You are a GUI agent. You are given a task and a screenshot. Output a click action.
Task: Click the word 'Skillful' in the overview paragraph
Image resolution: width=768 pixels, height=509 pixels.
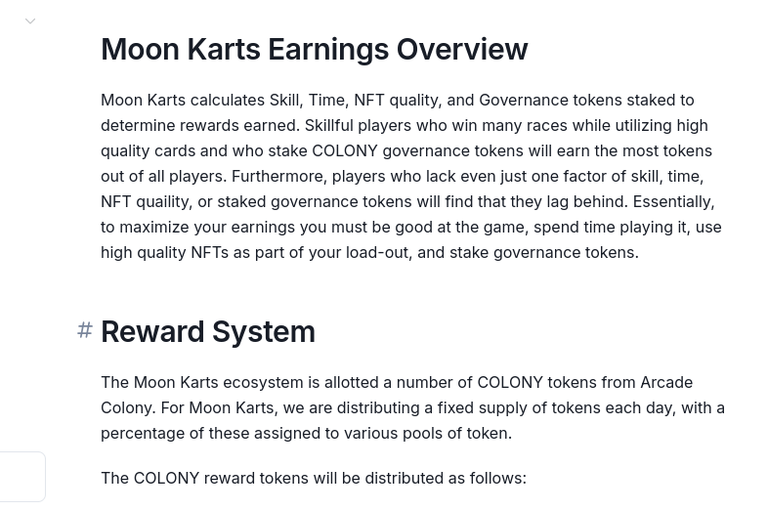[329, 125]
